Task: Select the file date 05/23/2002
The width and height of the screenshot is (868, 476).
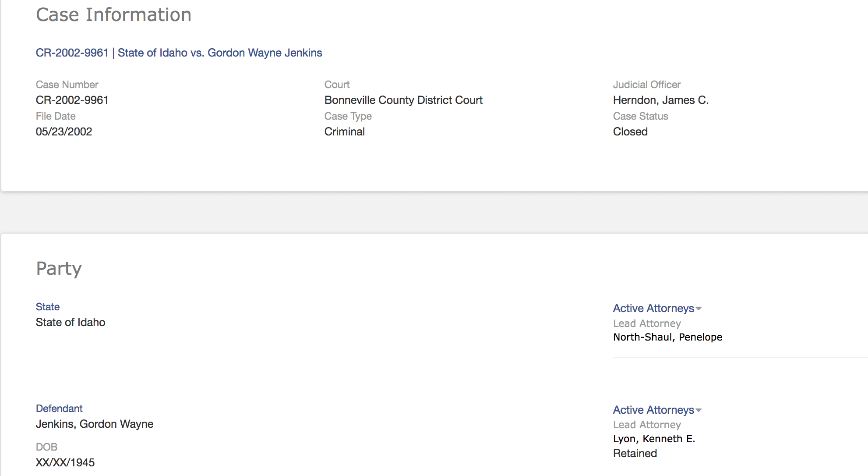Action: coord(64,131)
